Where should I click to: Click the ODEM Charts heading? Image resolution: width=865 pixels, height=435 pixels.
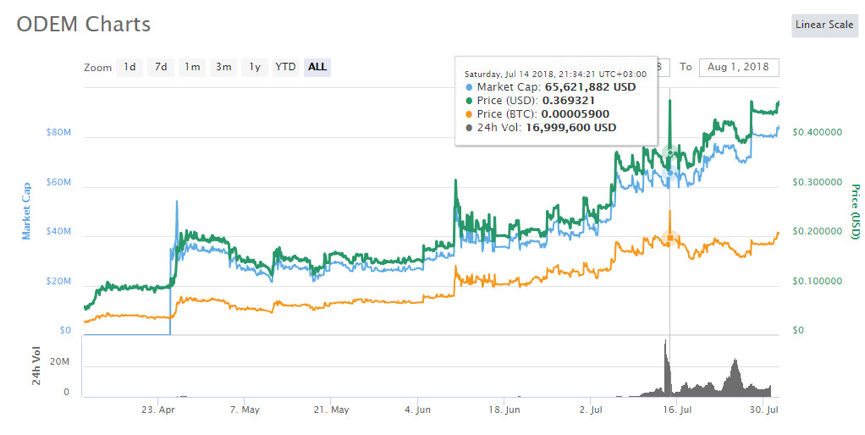click(x=83, y=25)
